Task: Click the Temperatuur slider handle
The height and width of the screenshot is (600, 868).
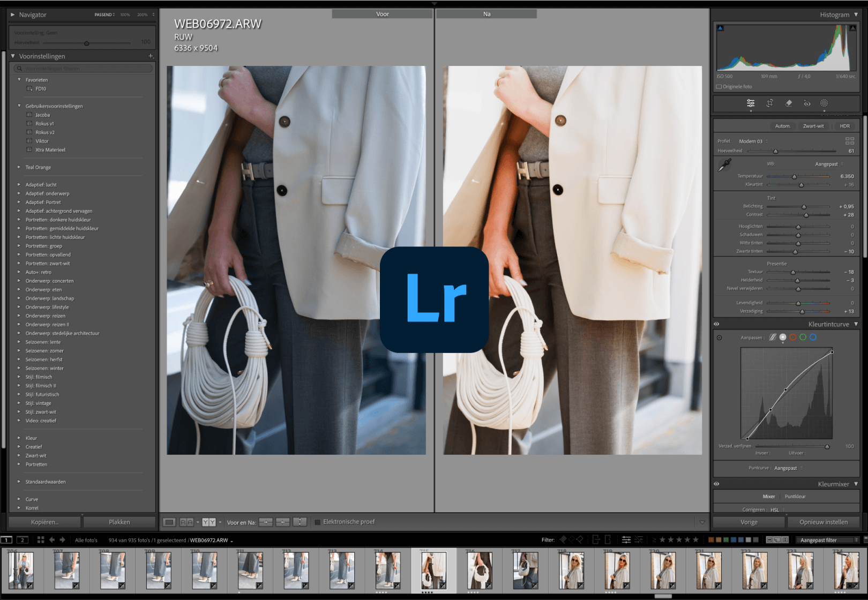Action: click(x=794, y=177)
